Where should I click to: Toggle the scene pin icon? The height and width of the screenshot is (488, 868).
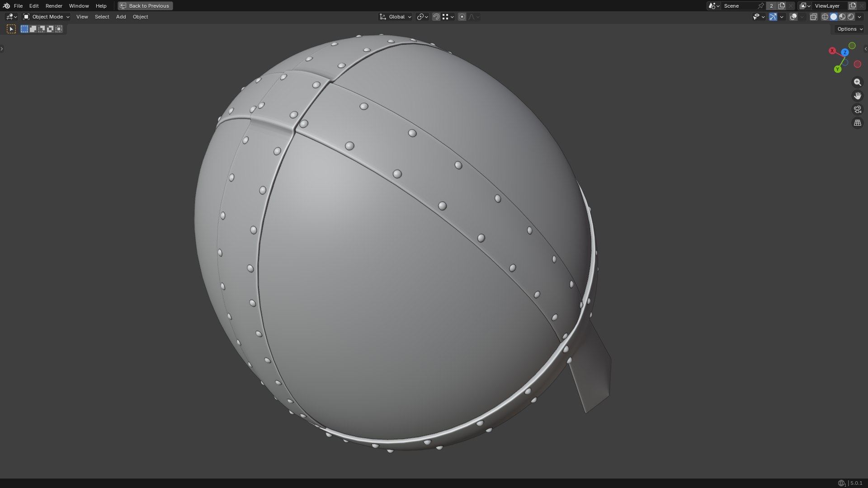(761, 6)
